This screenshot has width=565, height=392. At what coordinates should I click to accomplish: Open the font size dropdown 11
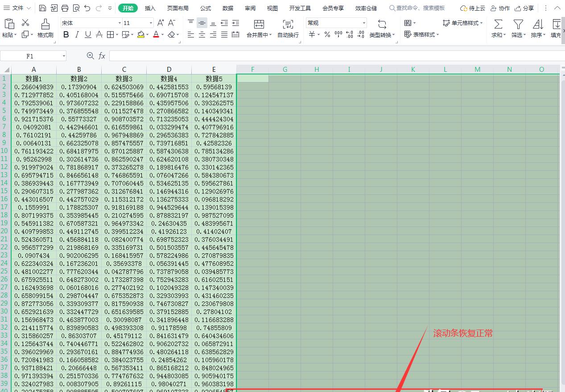[x=151, y=23]
